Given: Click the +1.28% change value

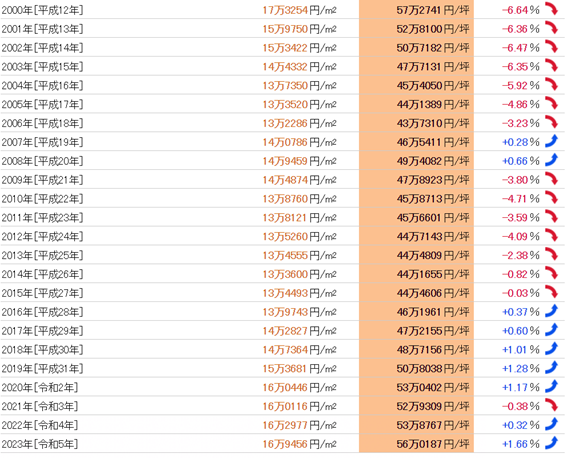Looking at the screenshot, I should 521,369.
